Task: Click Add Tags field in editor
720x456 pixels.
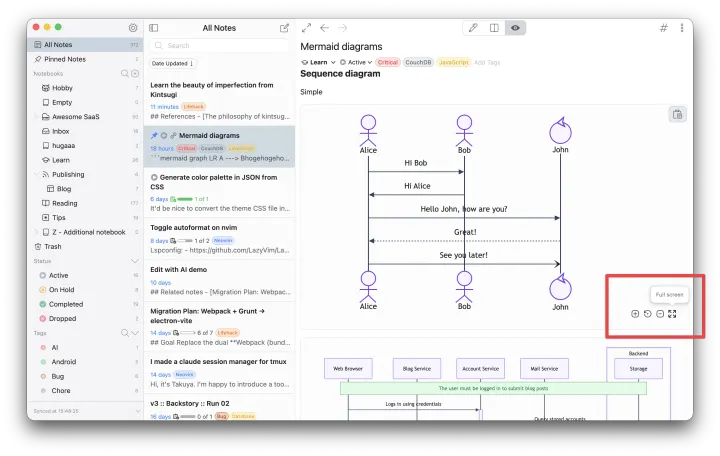Action: point(487,62)
